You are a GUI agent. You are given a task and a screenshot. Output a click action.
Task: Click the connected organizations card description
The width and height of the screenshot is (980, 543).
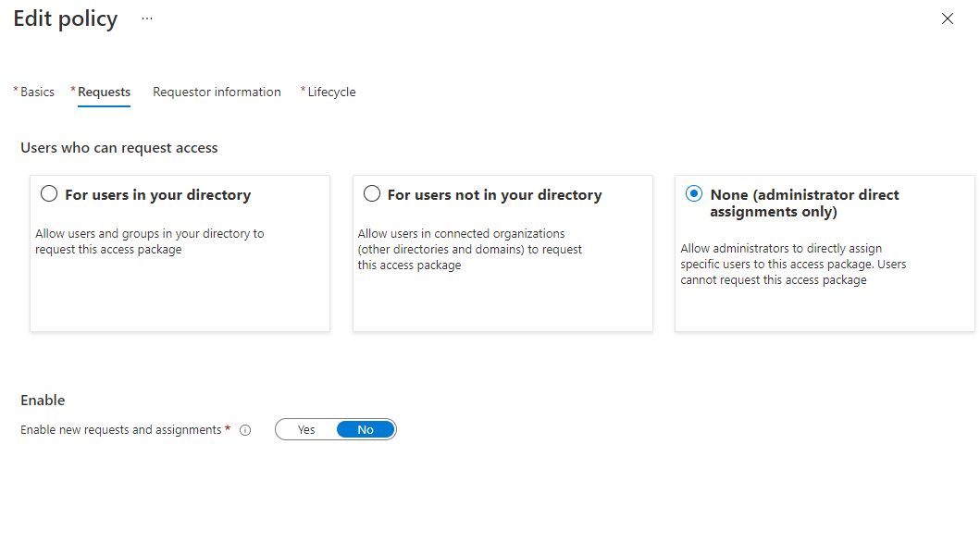469,249
